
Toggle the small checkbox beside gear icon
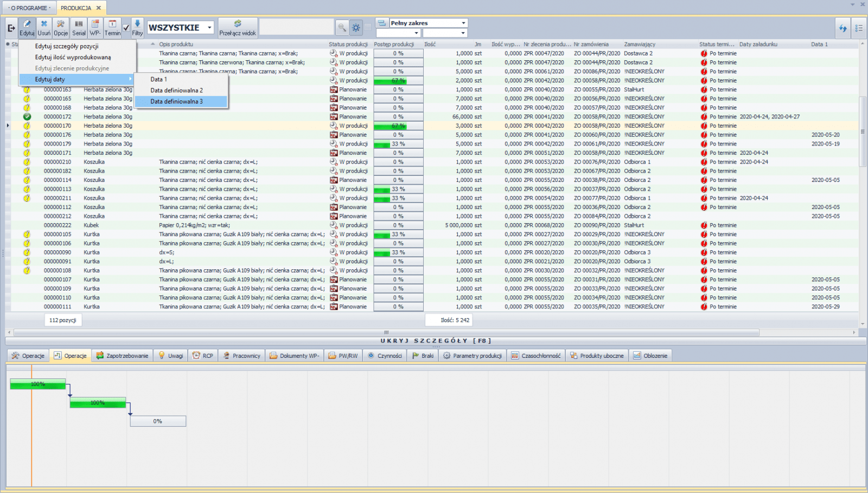(x=368, y=27)
